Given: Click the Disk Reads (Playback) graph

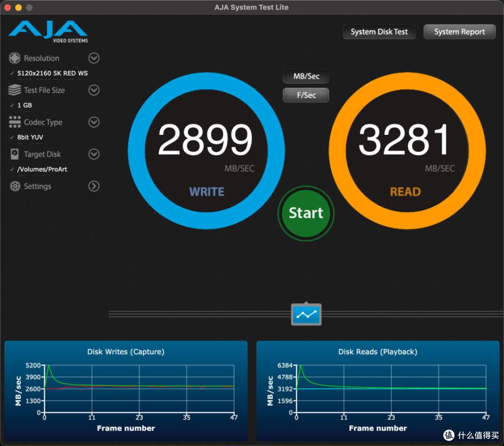Looking at the screenshot, I should (378, 391).
